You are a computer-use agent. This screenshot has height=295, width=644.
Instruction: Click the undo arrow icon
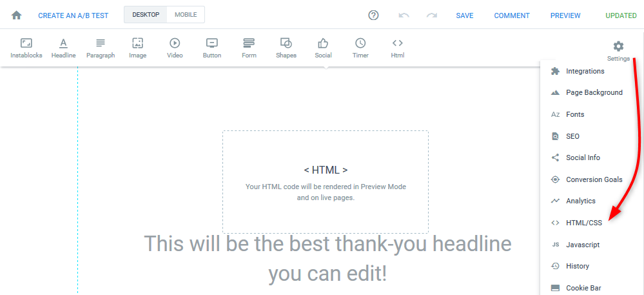404,15
